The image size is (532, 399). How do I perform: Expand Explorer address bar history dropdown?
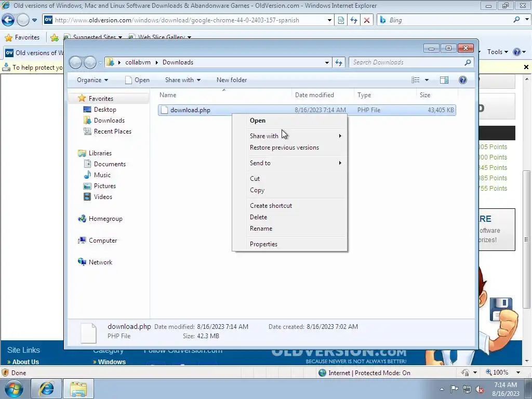click(x=327, y=62)
